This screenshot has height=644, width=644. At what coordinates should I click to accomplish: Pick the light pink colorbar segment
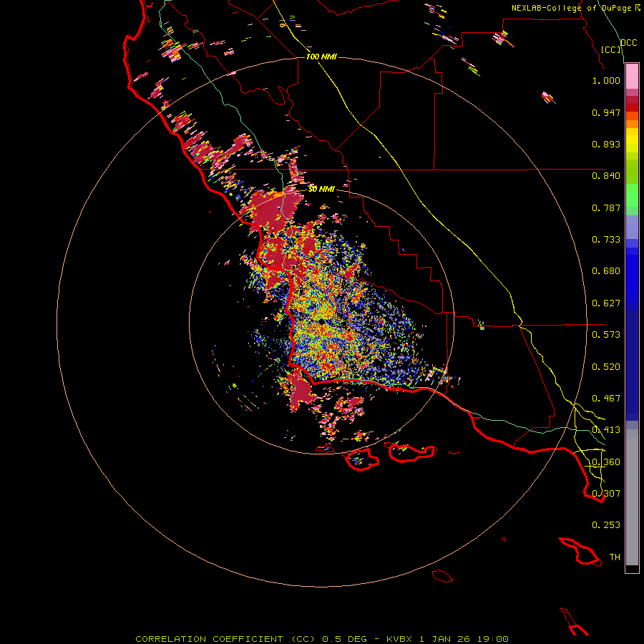pyautogui.click(x=632, y=77)
